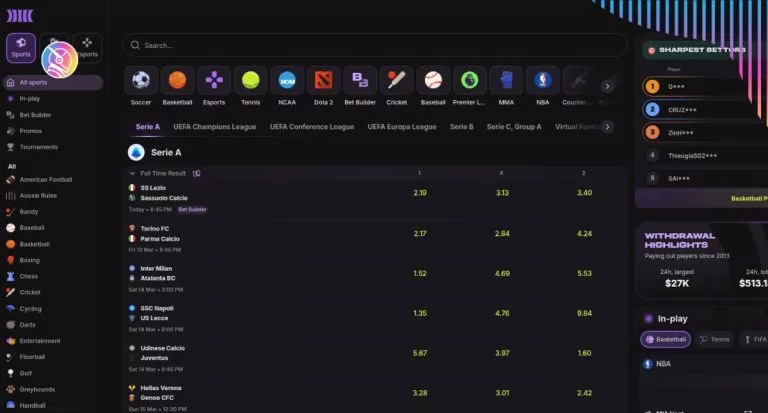Image resolution: width=768 pixels, height=413 pixels.
Task: Switch to UEFA Europa League tab
Action: click(x=402, y=127)
